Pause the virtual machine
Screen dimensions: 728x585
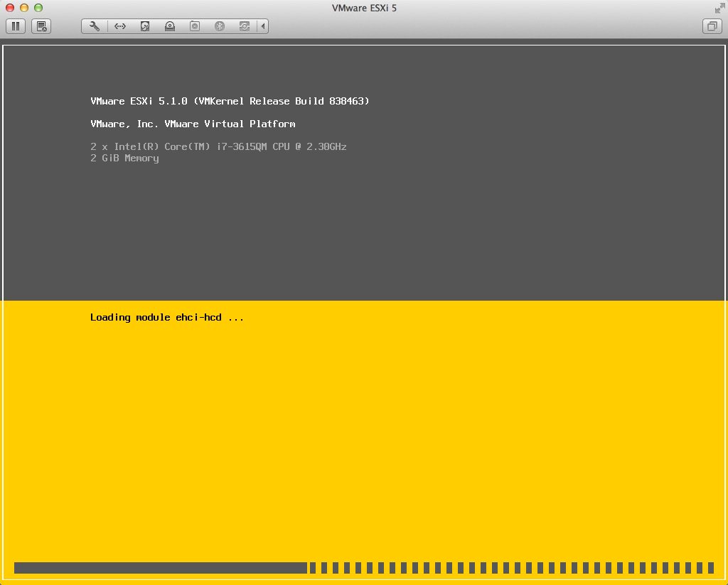pyautogui.click(x=16, y=26)
